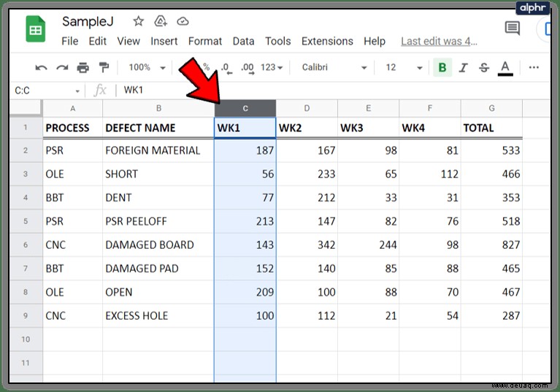The height and width of the screenshot is (392, 560).
Task: Open the Data menu
Action: click(243, 42)
